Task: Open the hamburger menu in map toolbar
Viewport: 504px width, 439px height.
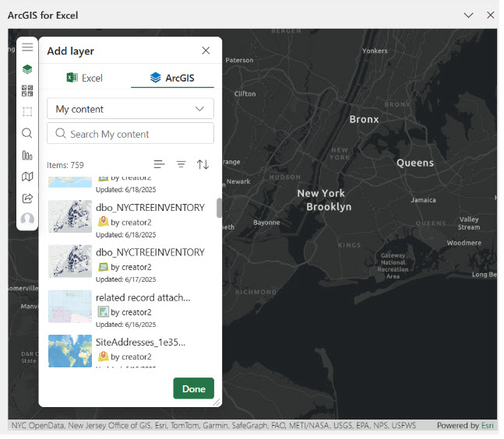Action: pyautogui.click(x=27, y=47)
